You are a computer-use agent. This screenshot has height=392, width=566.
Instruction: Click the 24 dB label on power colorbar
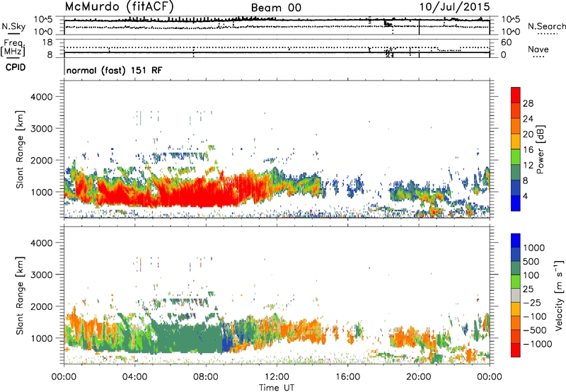click(x=528, y=119)
